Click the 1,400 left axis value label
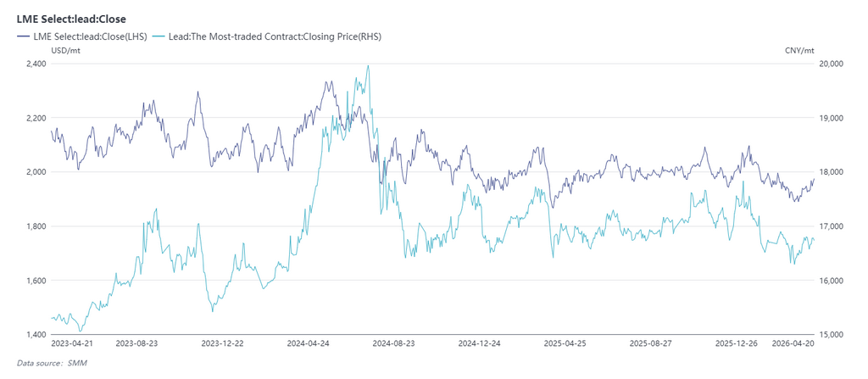This screenshot has width=868, height=379. [x=36, y=335]
